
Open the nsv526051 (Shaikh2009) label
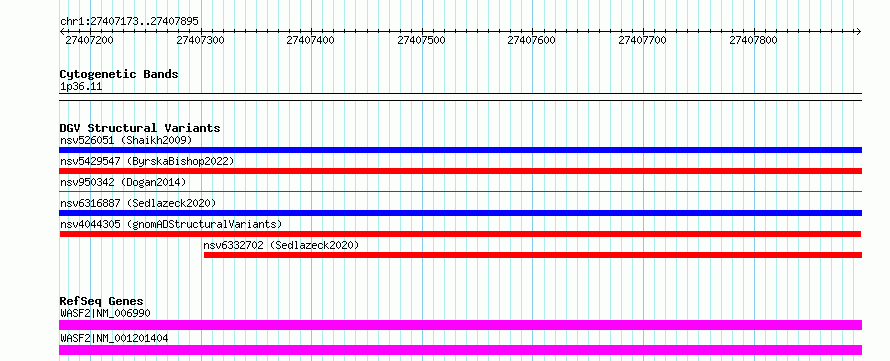[126, 140]
